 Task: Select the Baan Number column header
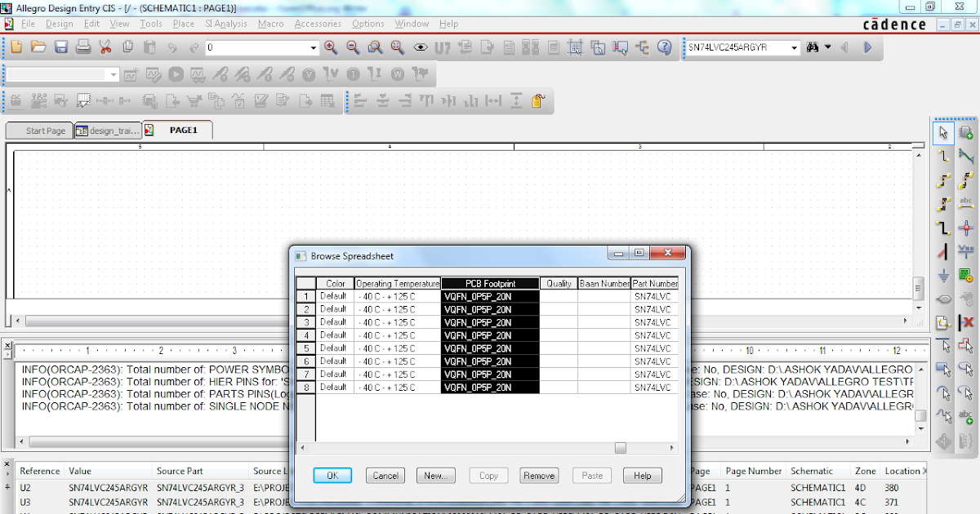(x=604, y=283)
